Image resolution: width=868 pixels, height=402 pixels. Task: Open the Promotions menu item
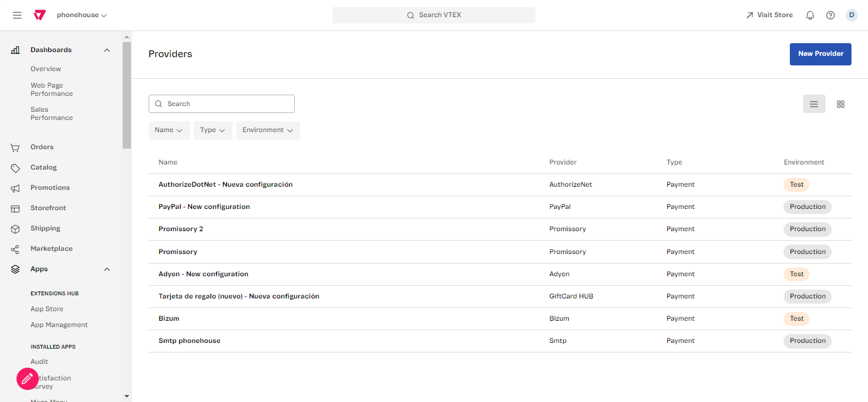(50, 188)
